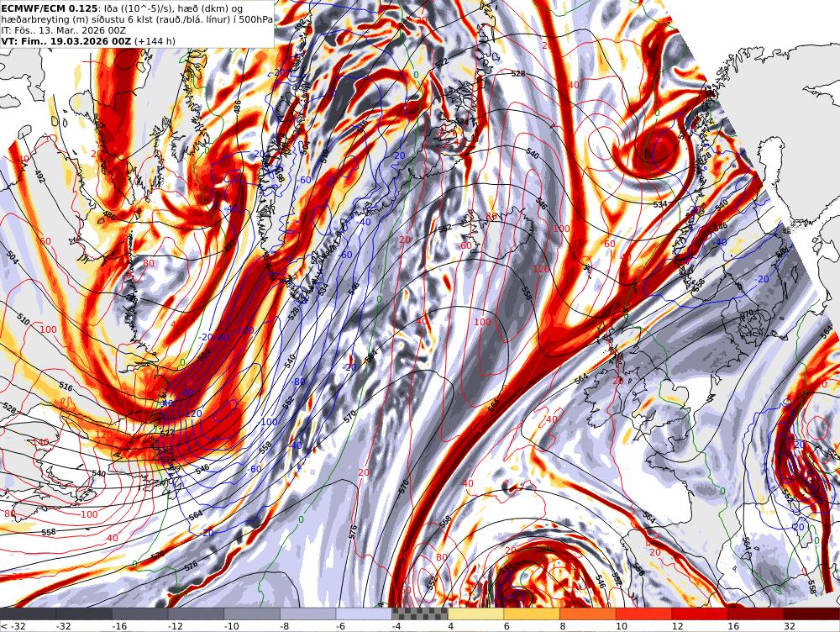
Task: Select the checkered neutral colorbar segment
Action: click(420, 614)
